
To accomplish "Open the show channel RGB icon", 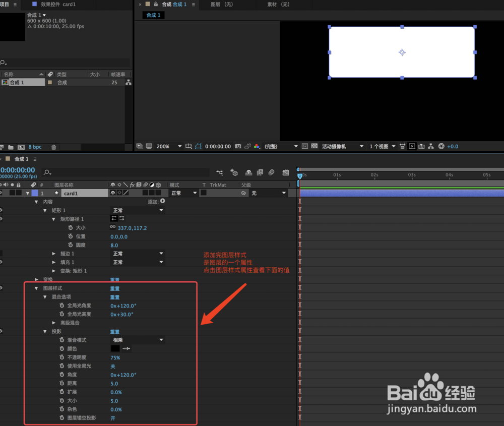I will [x=257, y=146].
